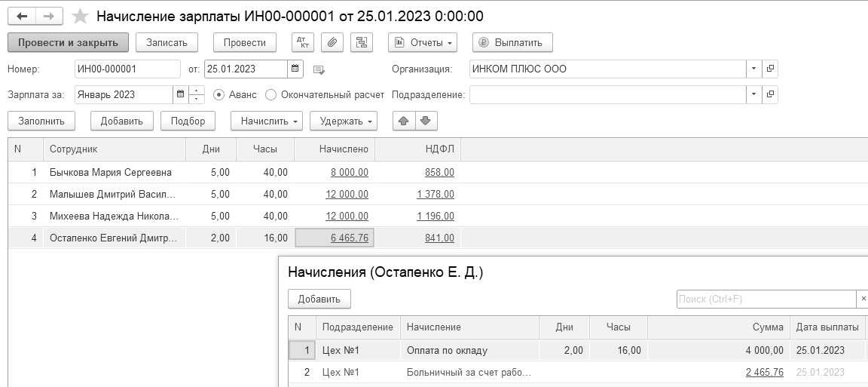Open НДФЛ amount 858,00 link
This screenshot has height=387, width=868.
pos(439,173)
